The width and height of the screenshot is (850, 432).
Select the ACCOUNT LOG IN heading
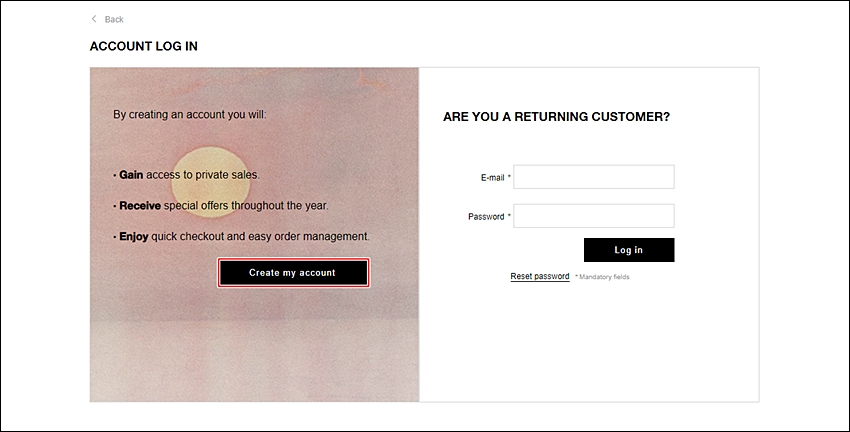click(x=144, y=46)
